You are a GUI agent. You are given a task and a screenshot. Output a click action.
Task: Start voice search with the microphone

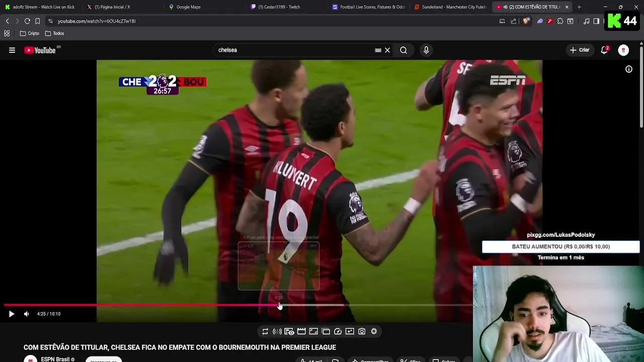click(426, 50)
